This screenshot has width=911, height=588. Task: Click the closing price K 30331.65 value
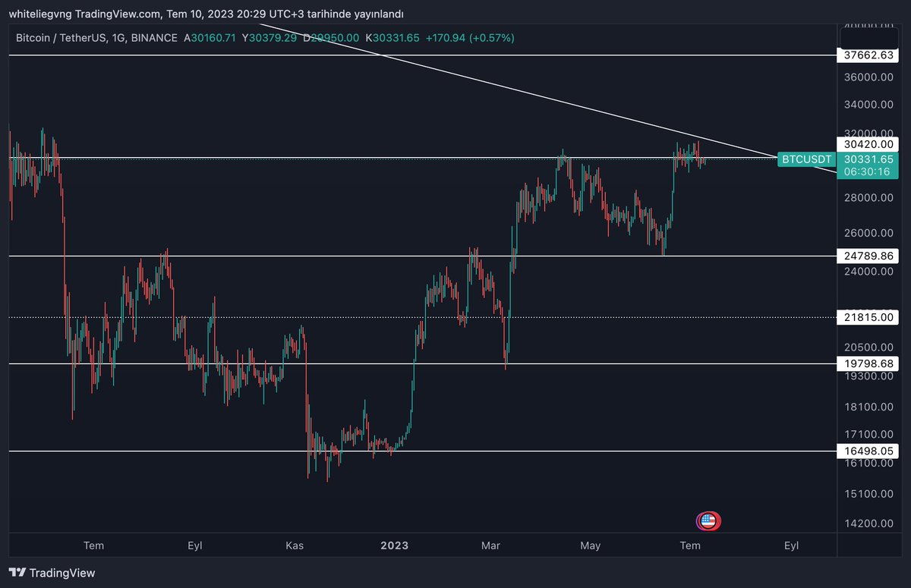(x=392, y=37)
